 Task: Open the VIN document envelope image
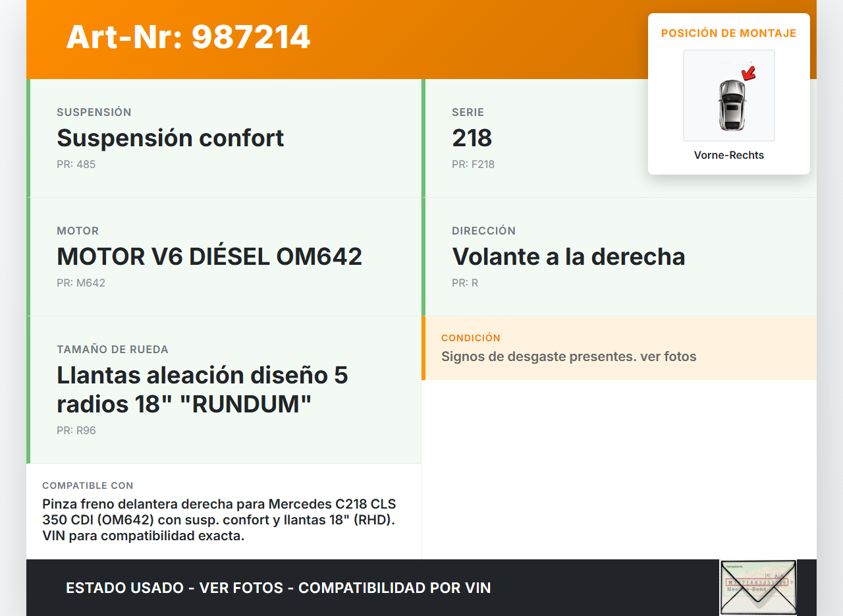(758, 588)
